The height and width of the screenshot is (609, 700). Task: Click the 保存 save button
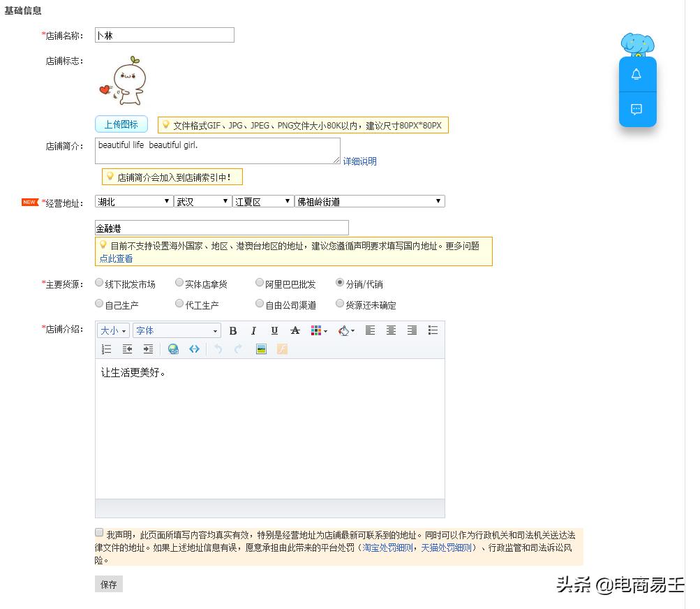click(108, 584)
